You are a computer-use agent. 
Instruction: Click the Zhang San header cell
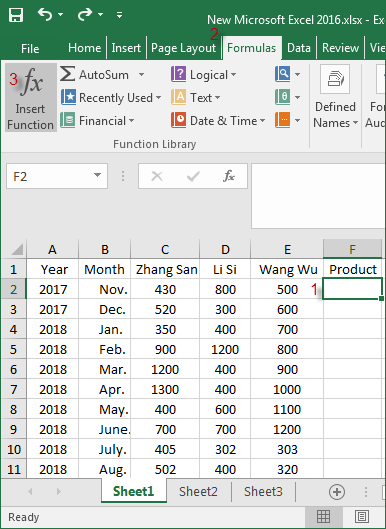(165, 269)
